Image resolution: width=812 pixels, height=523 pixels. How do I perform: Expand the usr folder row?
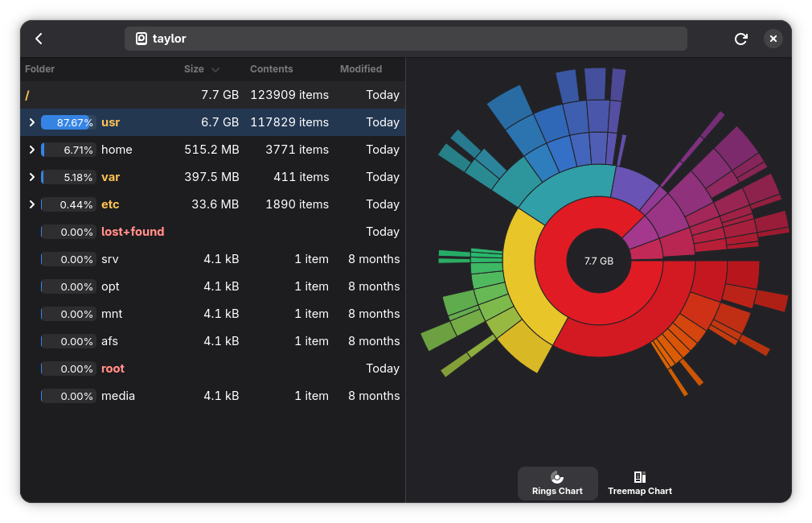click(x=32, y=122)
